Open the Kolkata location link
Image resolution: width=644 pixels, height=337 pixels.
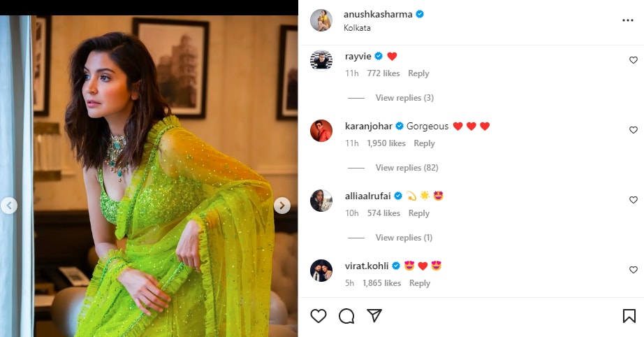coord(357,28)
